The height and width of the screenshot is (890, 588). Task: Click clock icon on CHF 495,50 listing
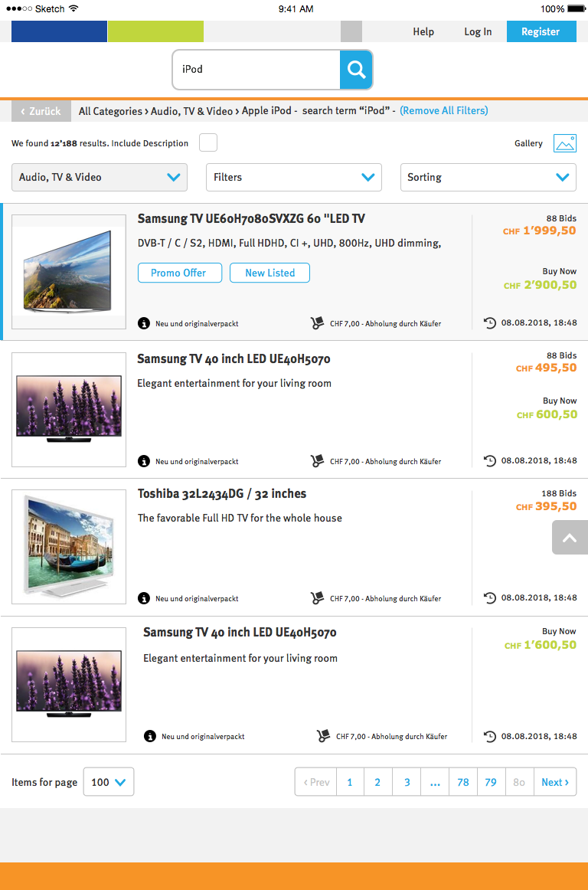coord(489,460)
